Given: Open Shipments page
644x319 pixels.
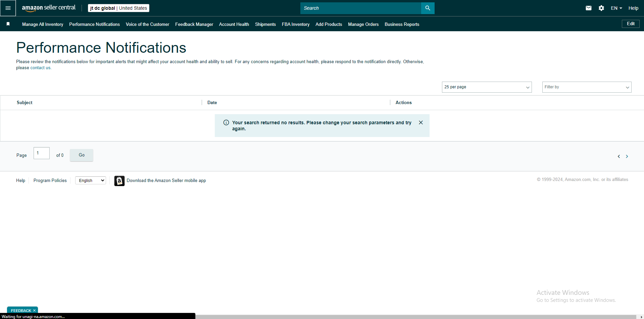Looking at the screenshot, I should (265, 24).
